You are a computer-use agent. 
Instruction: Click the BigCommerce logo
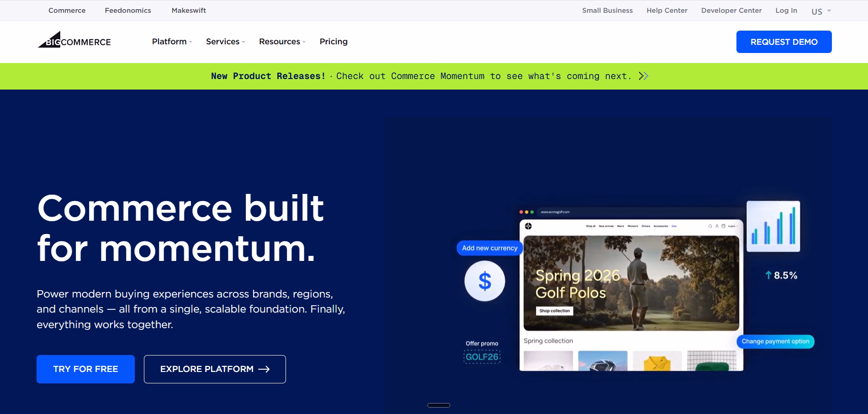coord(74,40)
